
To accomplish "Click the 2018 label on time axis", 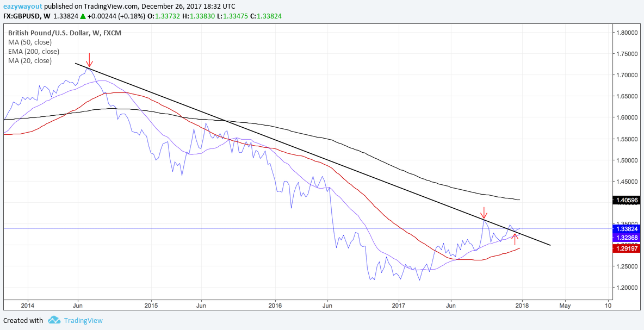I will [522, 306].
